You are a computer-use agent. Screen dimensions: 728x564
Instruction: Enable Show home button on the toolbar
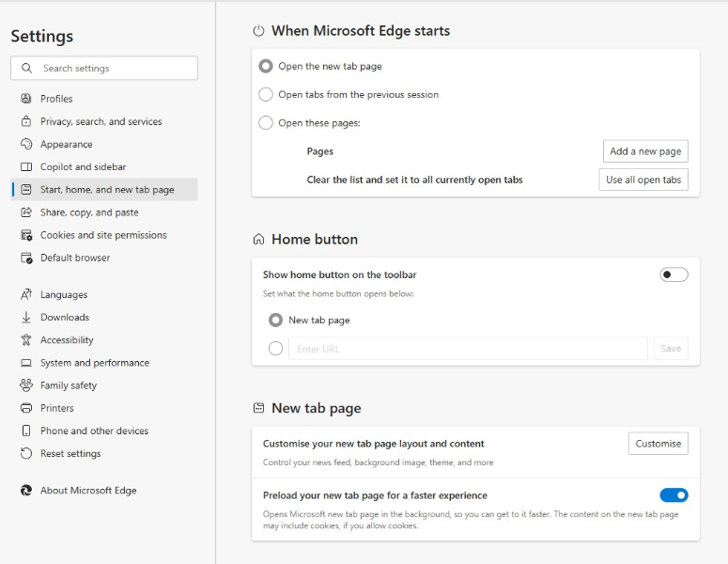point(674,274)
